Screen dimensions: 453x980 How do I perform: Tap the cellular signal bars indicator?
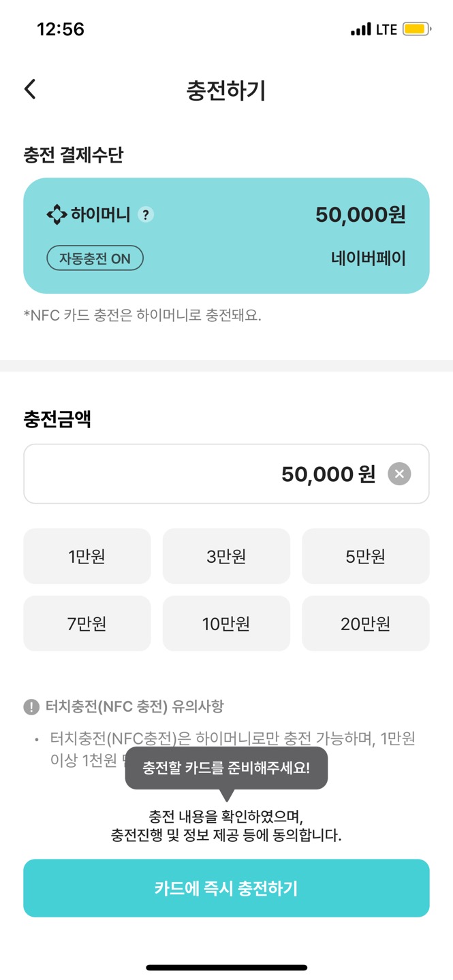tap(360, 29)
